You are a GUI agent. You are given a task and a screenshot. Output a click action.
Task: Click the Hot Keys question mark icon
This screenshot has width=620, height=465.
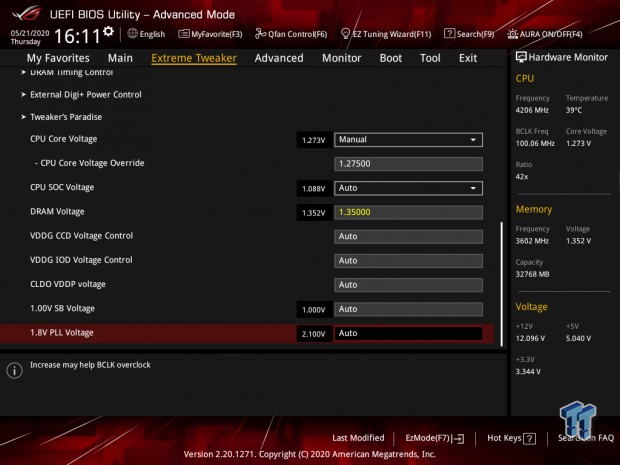(x=529, y=439)
